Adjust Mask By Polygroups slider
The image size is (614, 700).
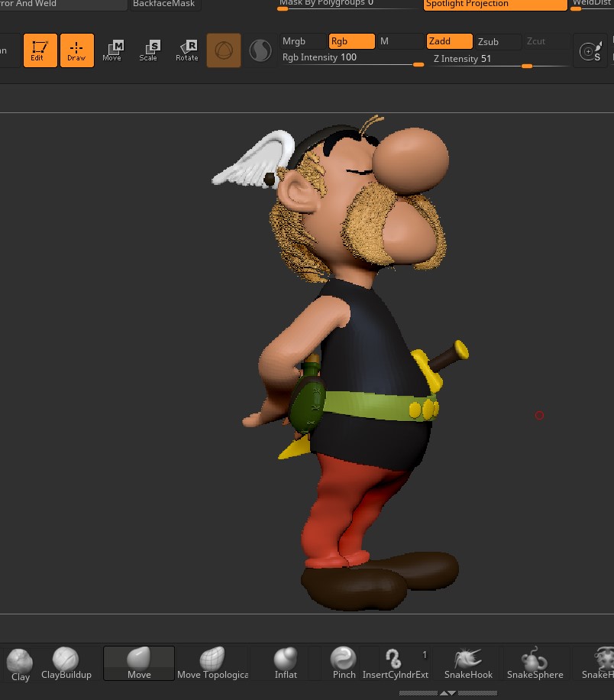coord(349,4)
